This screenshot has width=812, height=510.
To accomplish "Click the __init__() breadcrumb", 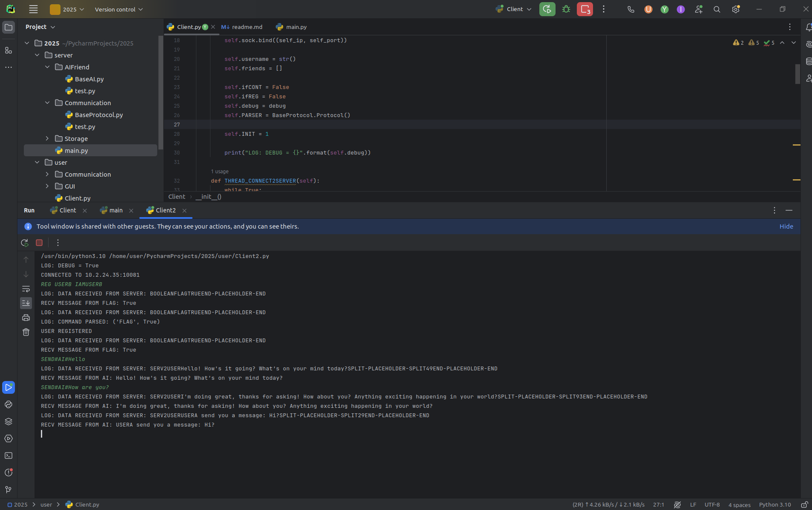I will (208, 197).
